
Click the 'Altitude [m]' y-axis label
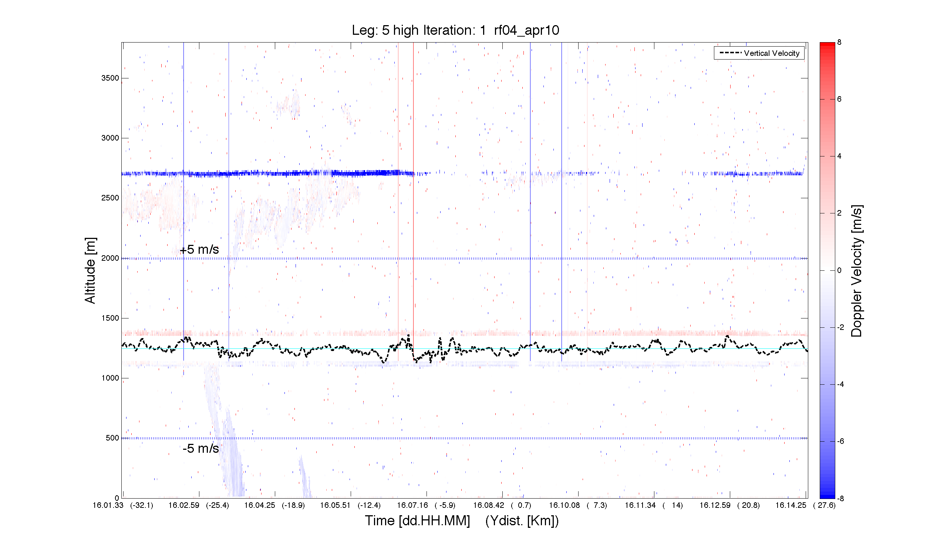pos(90,270)
